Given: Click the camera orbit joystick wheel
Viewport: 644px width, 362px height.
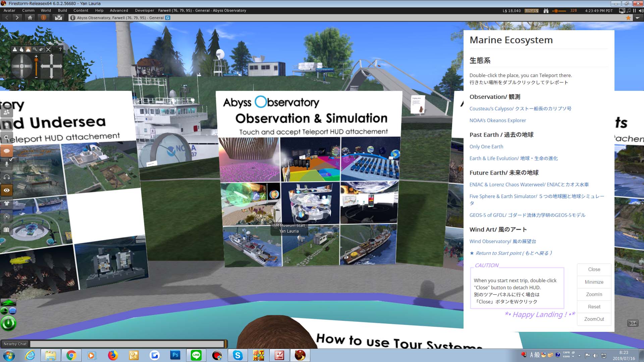Looking at the screenshot, I should click(22, 66).
